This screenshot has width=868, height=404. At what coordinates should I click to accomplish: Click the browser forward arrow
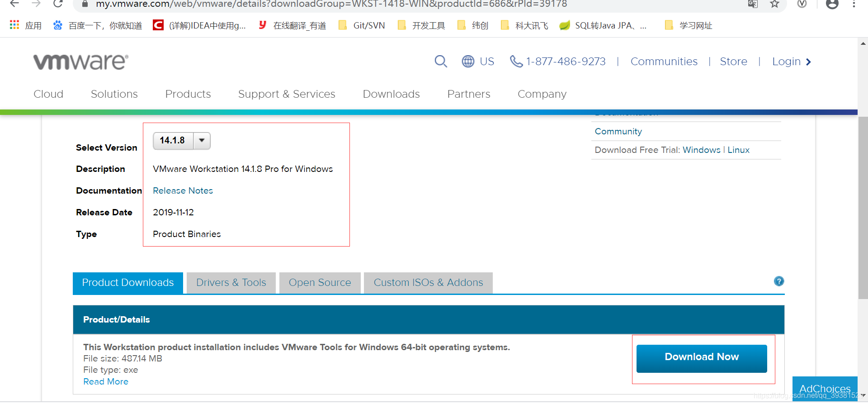pyautogui.click(x=36, y=4)
